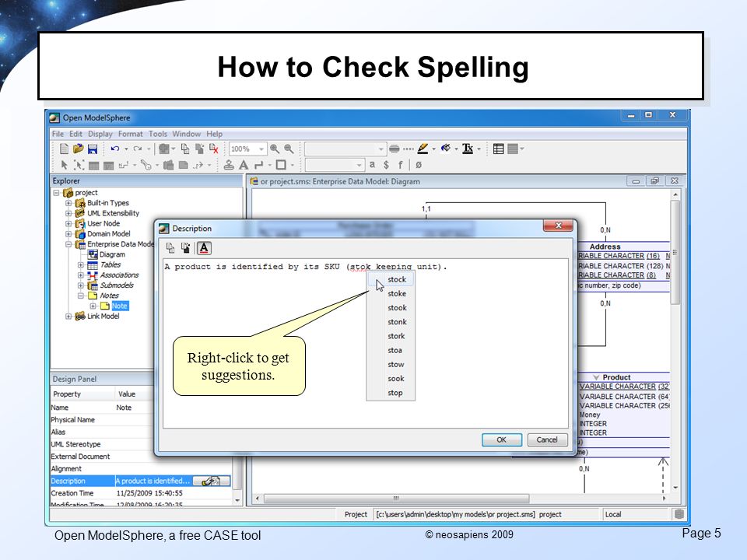Select the large A text tool

click(244, 165)
